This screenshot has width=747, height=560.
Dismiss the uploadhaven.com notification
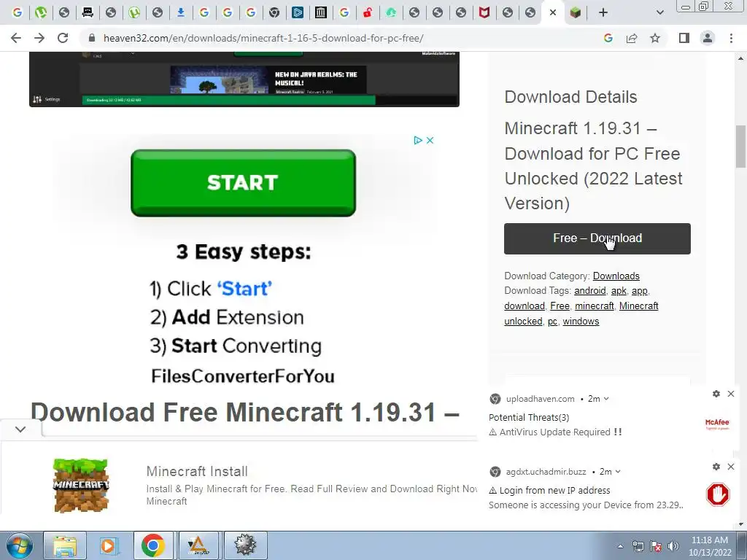click(731, 394)
